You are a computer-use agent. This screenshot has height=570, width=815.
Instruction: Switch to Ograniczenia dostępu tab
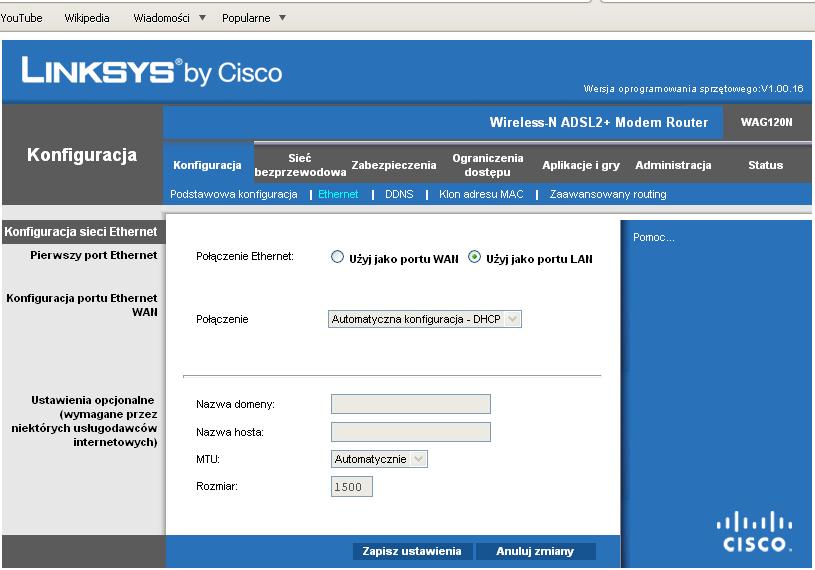pyautogui.click(x=488, y=165)
